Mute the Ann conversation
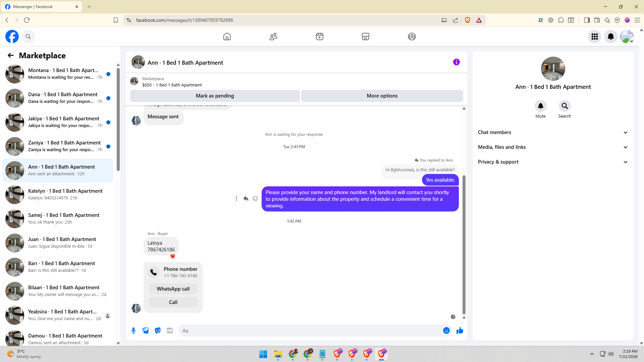 tap(541, 106)
